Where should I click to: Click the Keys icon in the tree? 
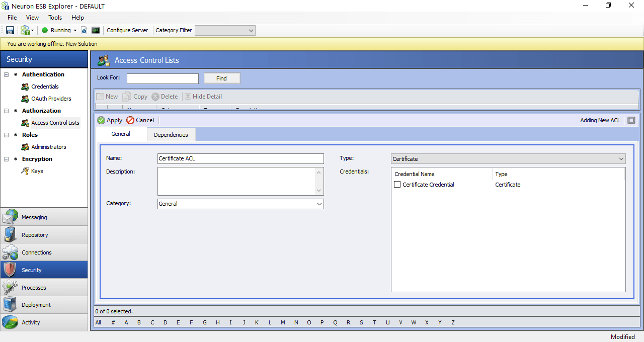(x=25, y=171)
